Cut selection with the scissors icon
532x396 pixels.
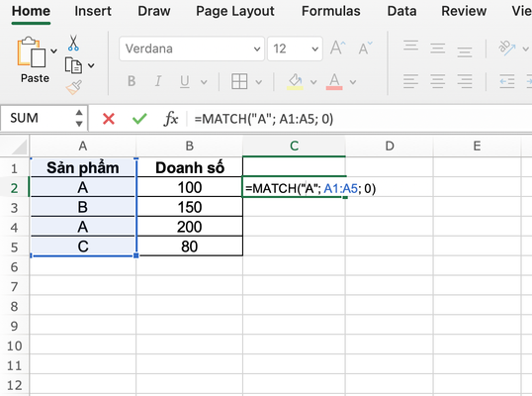pos(73,43)
